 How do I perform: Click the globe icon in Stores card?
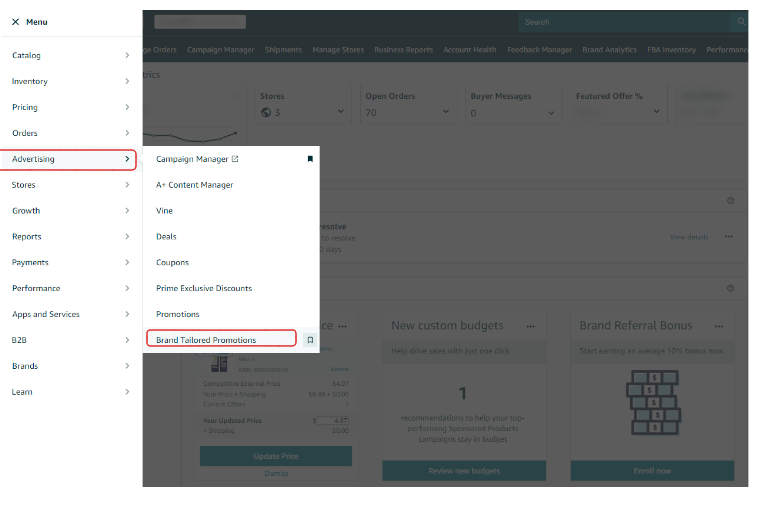(x=266, y=113)
